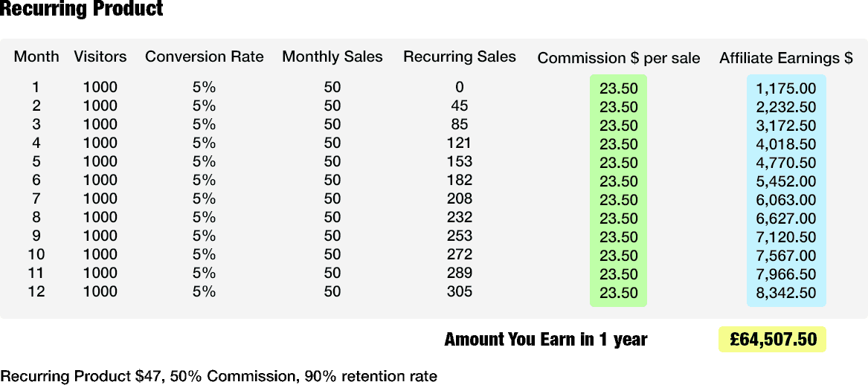Select earnings cell 7,966.50

786,274
